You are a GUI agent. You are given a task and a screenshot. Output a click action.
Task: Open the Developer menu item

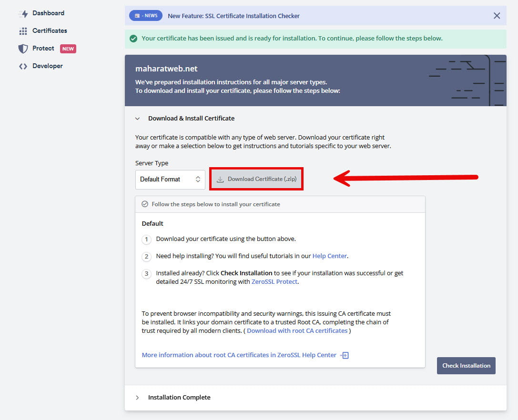coord(47,66)
